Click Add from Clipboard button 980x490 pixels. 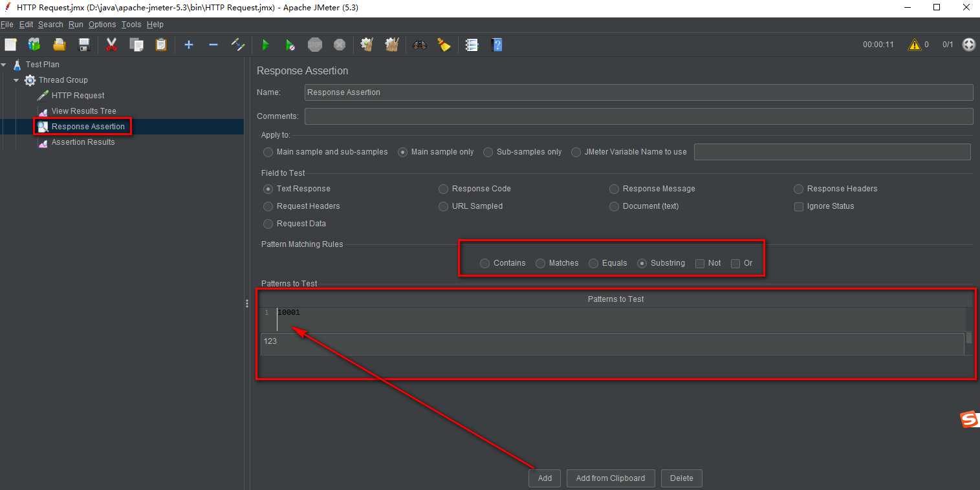[611, 478]
